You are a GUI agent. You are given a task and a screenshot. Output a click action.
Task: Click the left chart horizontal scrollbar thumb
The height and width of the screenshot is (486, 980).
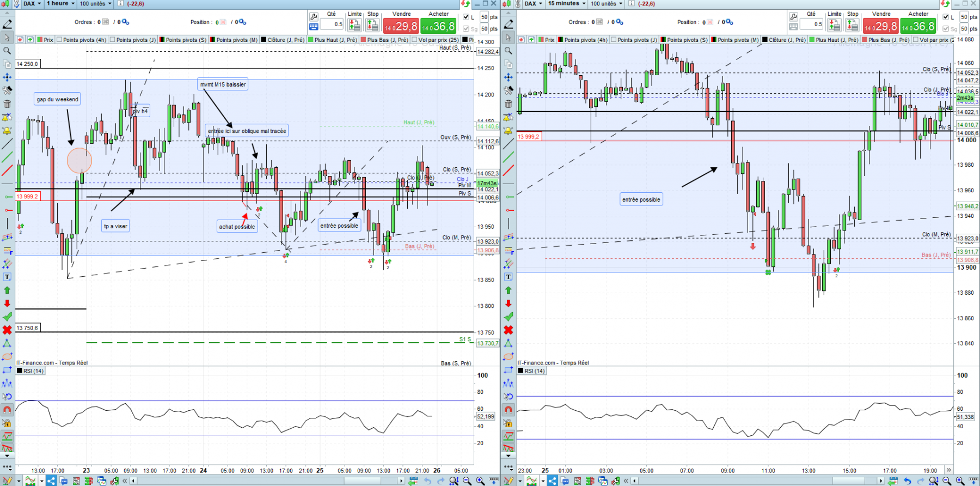point(363,481)
